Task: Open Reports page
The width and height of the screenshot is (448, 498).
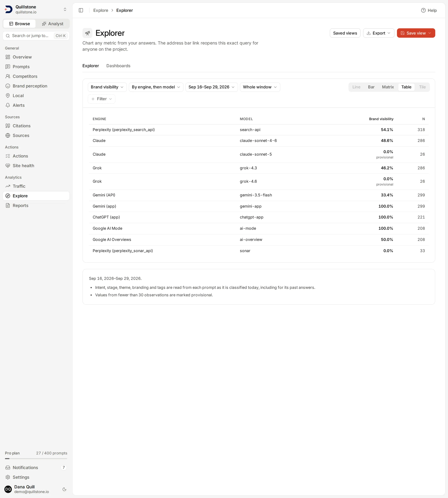Action: (36, 206)
